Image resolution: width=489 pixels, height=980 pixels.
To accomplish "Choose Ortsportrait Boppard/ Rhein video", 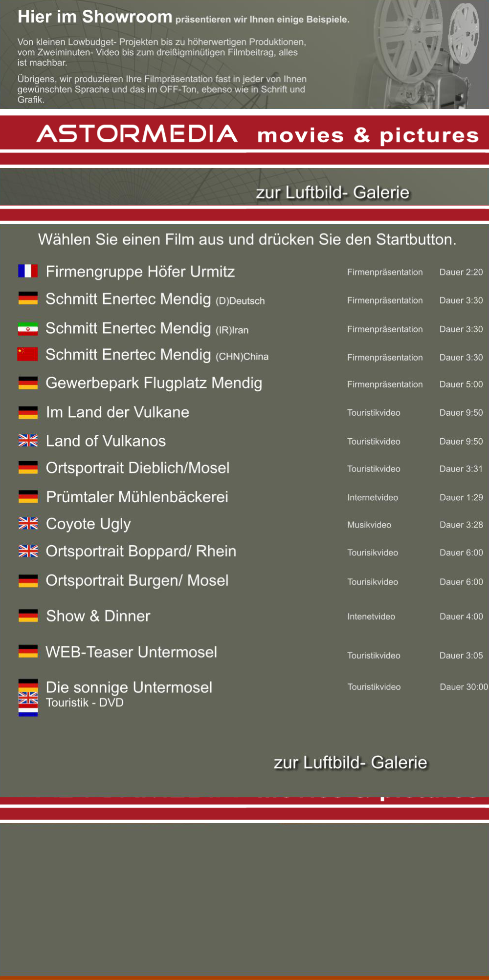I will [141, 552].
